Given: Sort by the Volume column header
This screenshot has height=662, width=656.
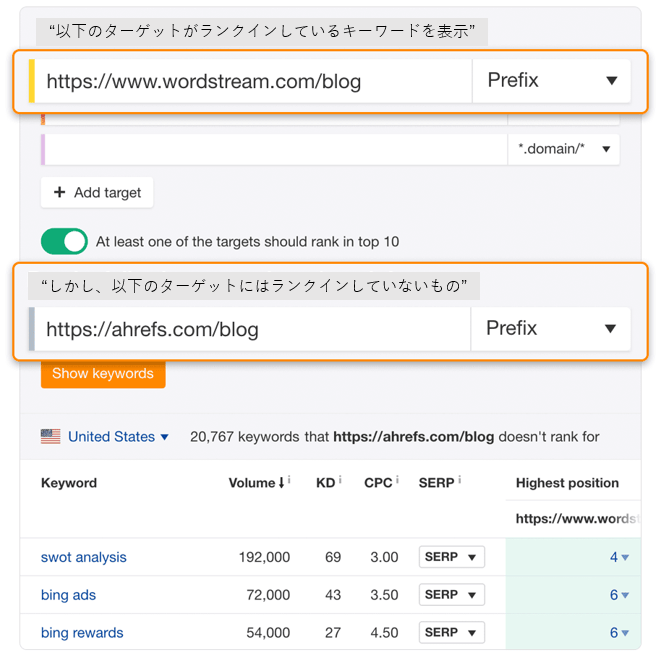Looking at the screenshot, I should coord(256,483).
